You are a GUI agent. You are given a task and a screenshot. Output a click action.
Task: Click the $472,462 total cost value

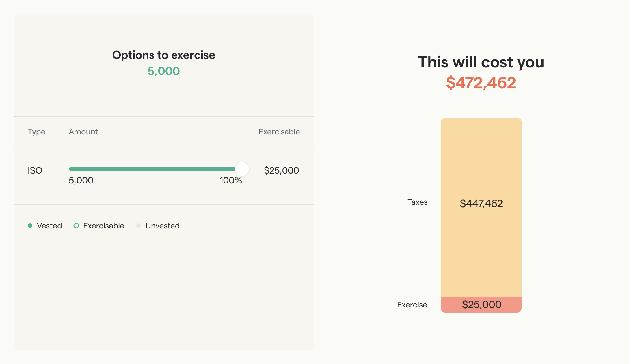tap(481, 83)
